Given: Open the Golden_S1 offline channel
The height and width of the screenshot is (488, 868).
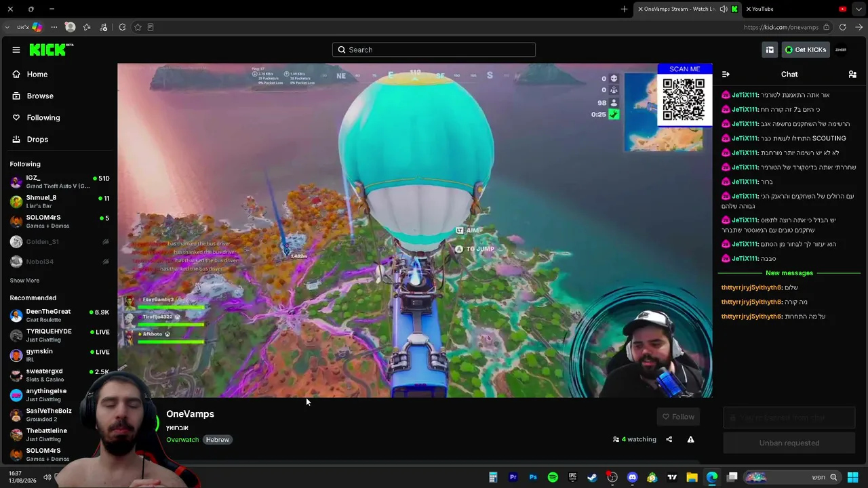Looking at the screenshot, I should click(x=60, y=241).
